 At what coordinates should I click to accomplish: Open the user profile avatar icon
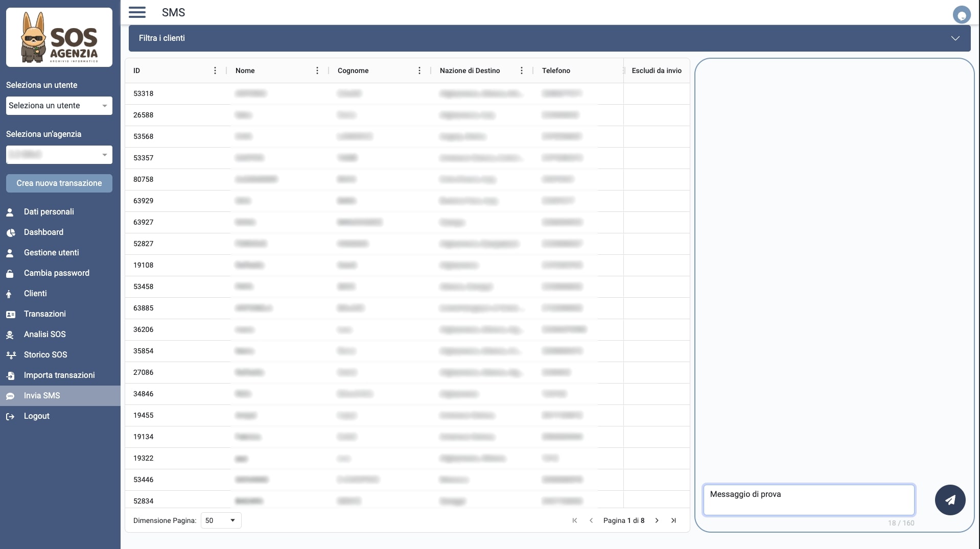961,15
